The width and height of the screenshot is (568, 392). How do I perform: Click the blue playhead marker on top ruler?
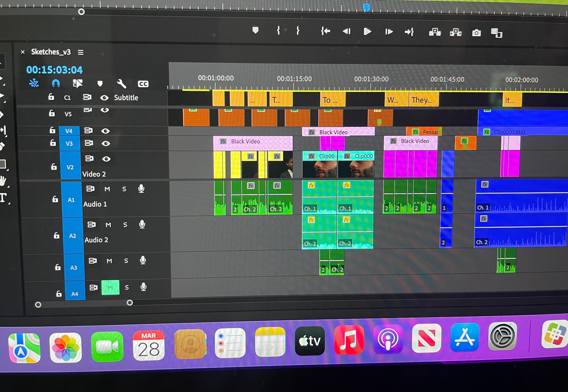pyautogui.click(x=366, y=7)
